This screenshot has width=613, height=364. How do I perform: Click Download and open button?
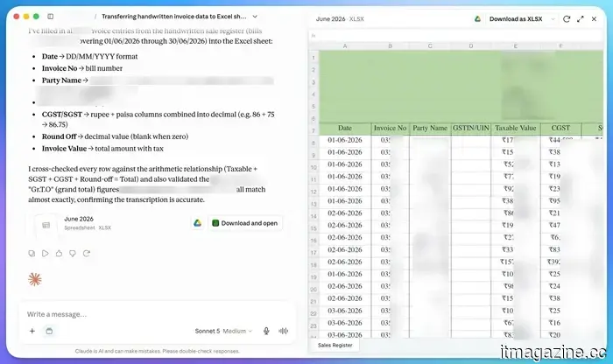click(244, 223)
